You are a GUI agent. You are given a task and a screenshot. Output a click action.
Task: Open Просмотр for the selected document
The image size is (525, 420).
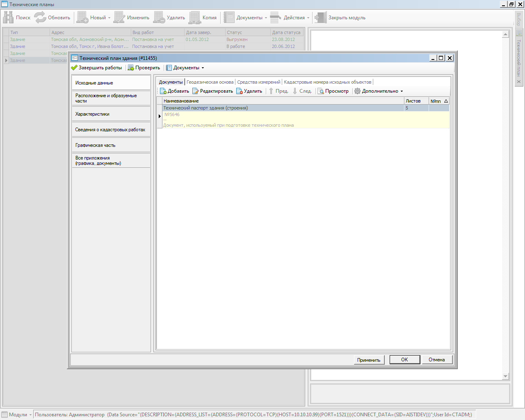tap(333, 91)
